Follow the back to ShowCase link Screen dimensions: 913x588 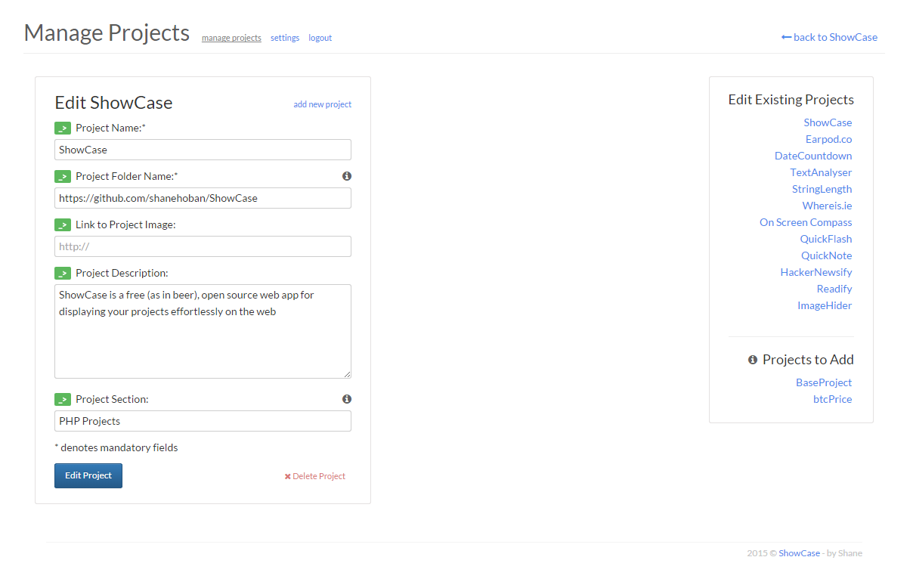829,37
